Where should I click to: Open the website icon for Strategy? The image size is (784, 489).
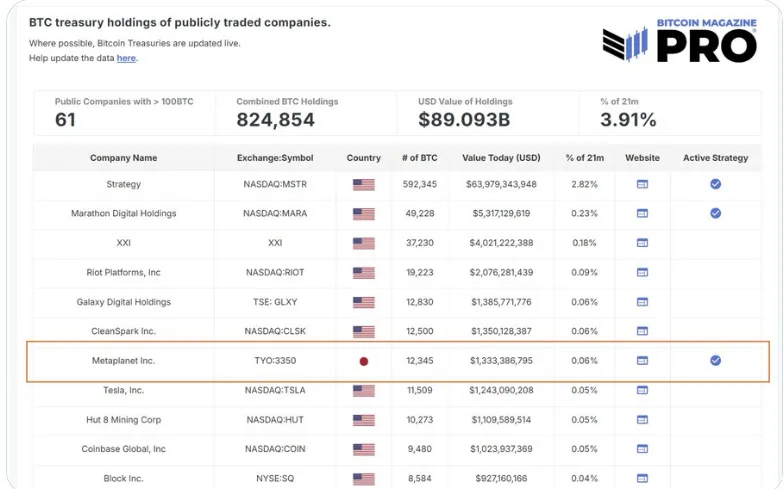tap(642, 184)
